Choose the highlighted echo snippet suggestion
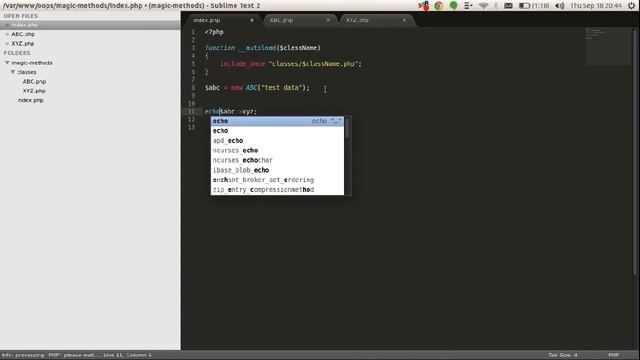 278,121
